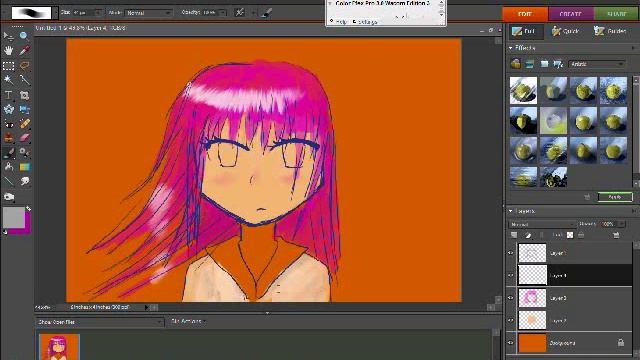The width and height of the screenshot is (640, 360).
Task: Click the Filters icon in Effects panel
Action: click(516, 64)
